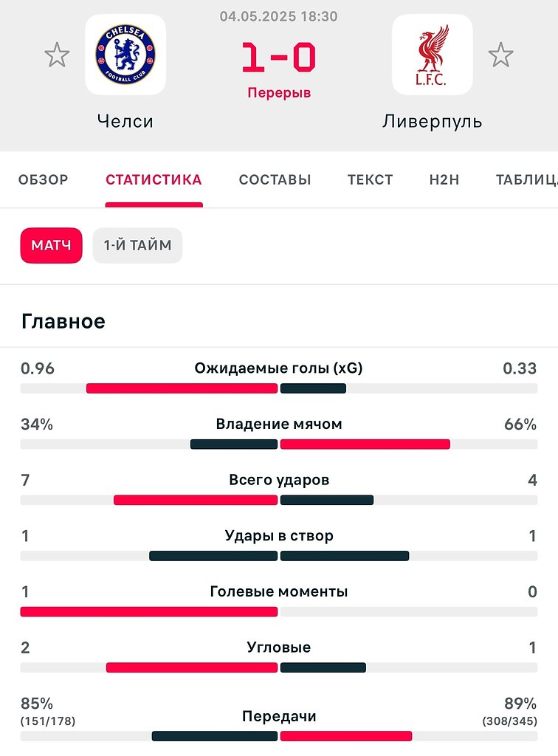Screen dimensions: 558x756
Task: Tap the Владение мячом possession bar
Action: [279, 444]
